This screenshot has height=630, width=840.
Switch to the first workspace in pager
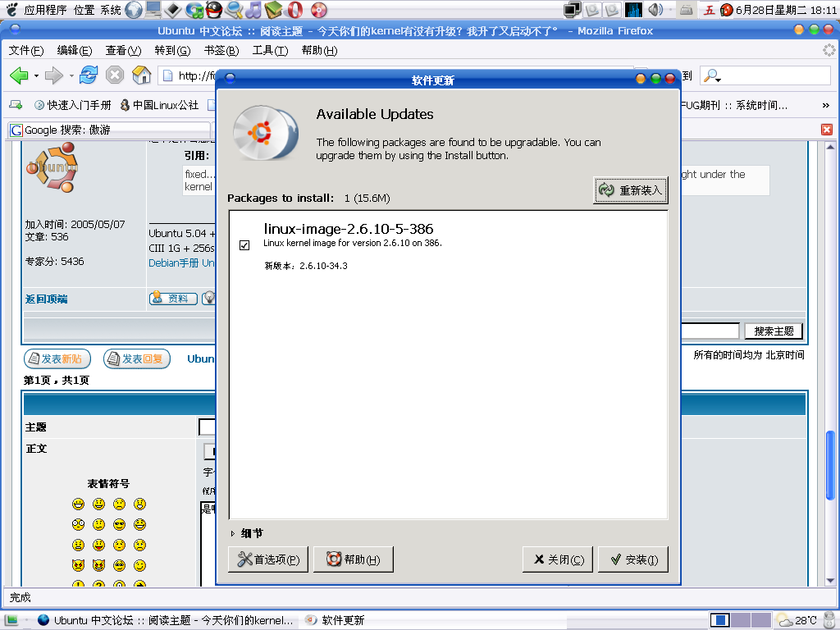coord(720,620)
